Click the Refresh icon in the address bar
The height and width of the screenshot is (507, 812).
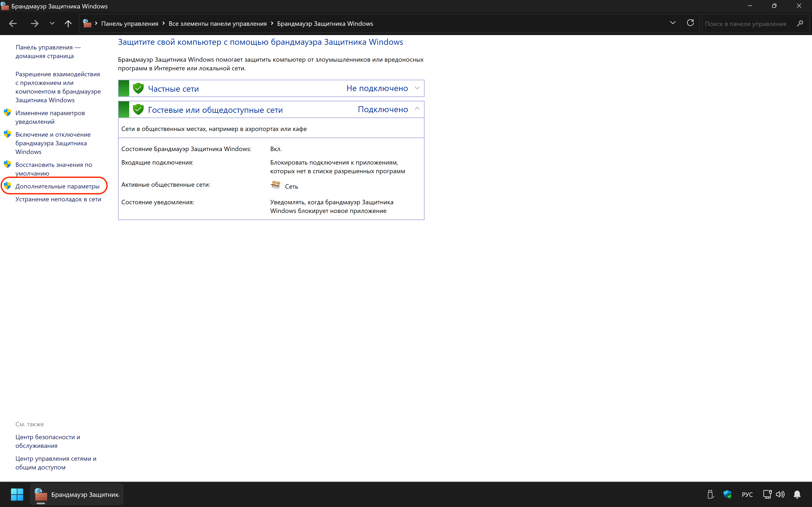(x=690, y=23)
